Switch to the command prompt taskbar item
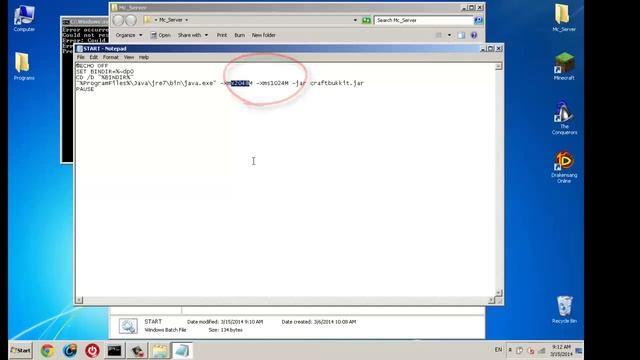The image size is (640, 360). 114,351
